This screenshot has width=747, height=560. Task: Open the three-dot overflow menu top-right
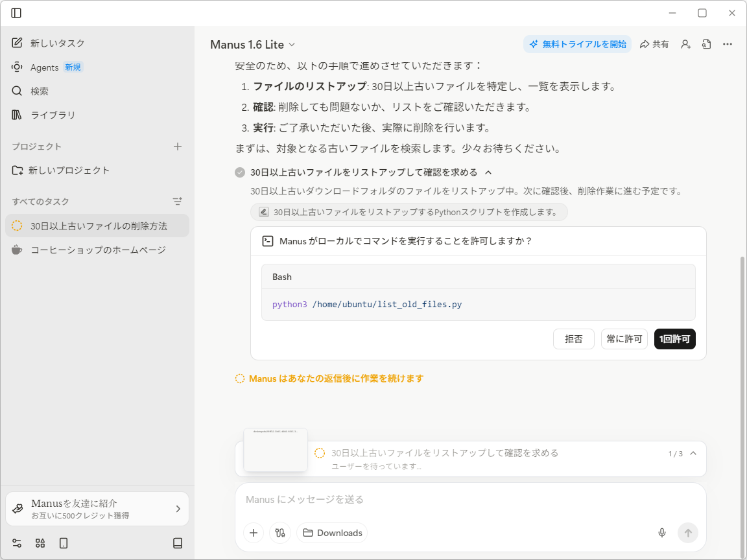(x=727, y=44)
